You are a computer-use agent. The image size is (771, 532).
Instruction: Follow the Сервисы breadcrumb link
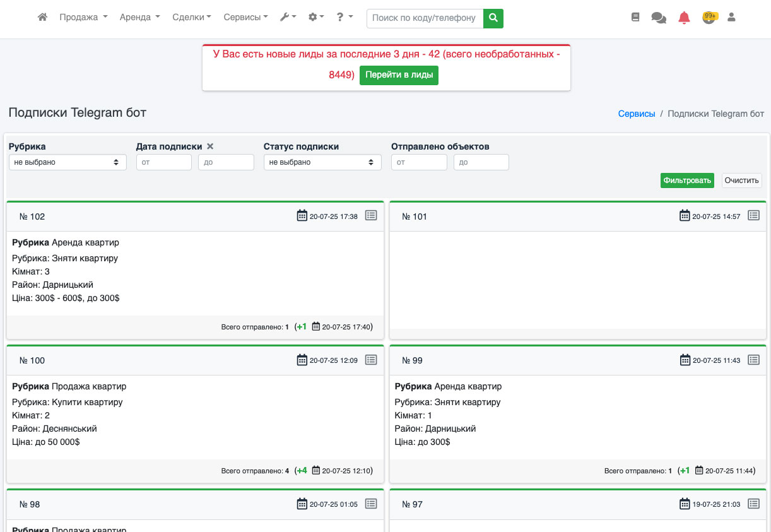pos(637,114)
